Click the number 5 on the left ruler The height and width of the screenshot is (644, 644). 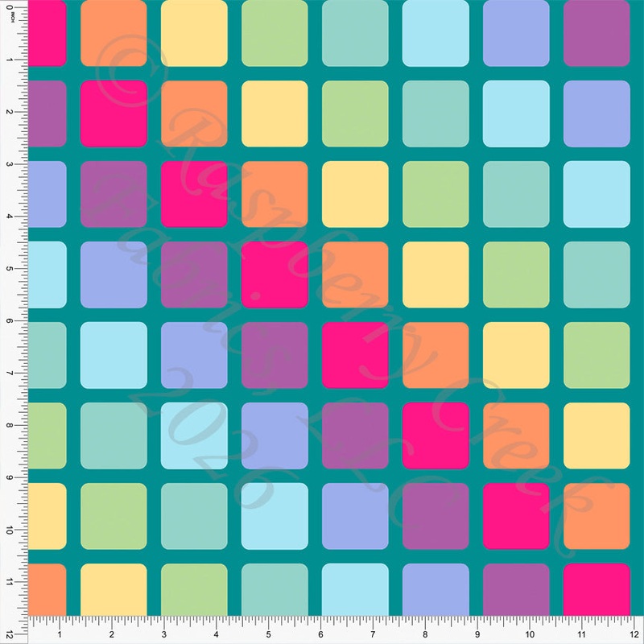10,269
